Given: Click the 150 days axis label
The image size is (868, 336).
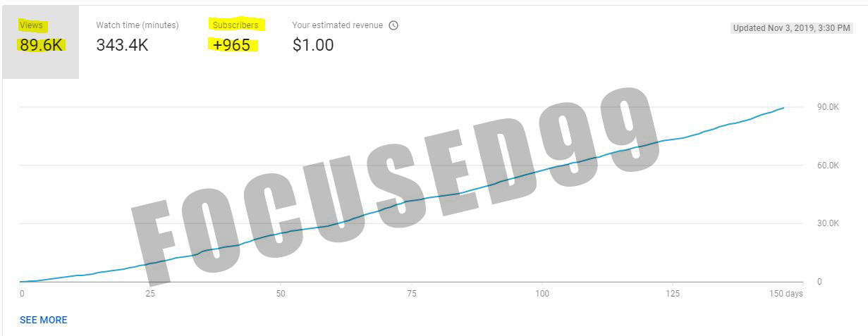Looking at the screenshot, I should pyautogui.click(x=786, y=294).
